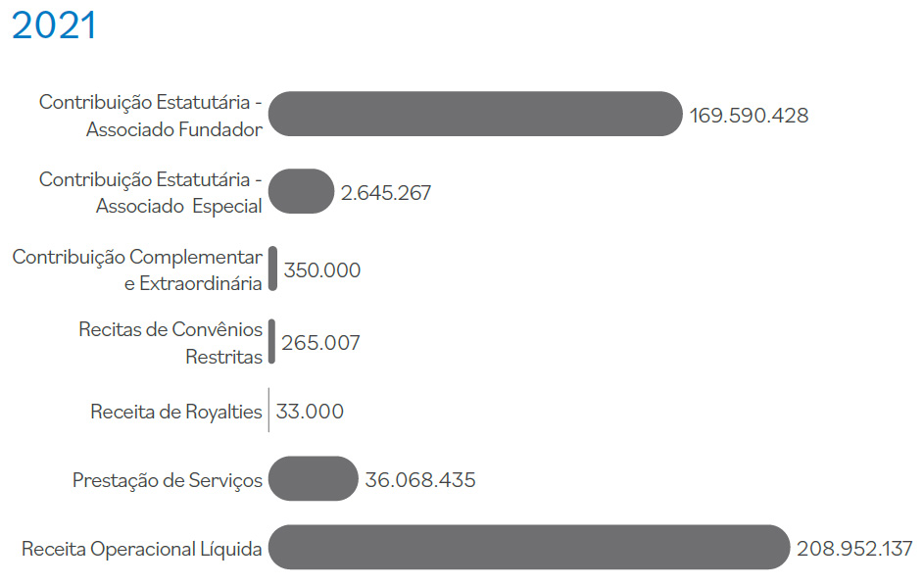Screen dimensions: 924x586
Task: Select the Contribuição Complementar e Extraordinária label
Action: coord(138,270)
